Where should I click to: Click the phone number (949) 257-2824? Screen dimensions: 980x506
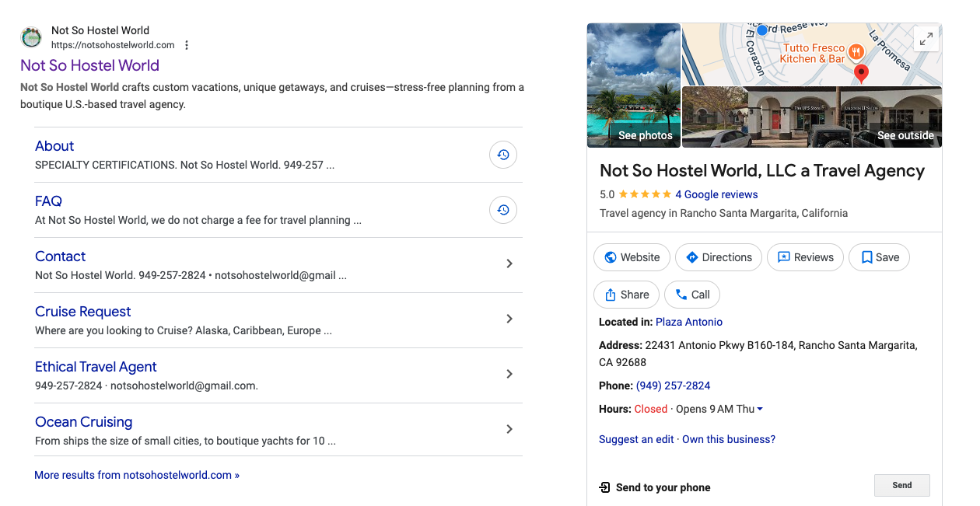click(673, 386)
